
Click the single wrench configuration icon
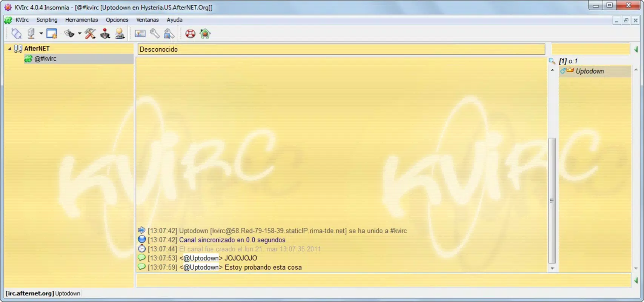click(x=155, y=34)
